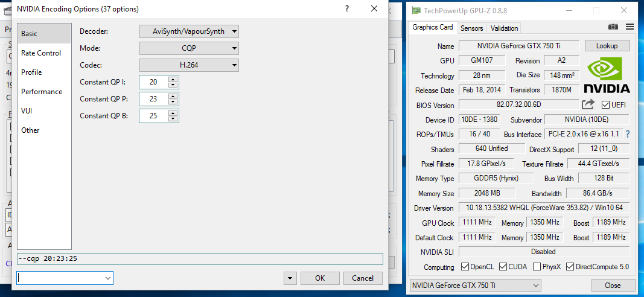644x297 pixels.
Task: Click the Shaders value 640 Unified
Action: (492, 148)
